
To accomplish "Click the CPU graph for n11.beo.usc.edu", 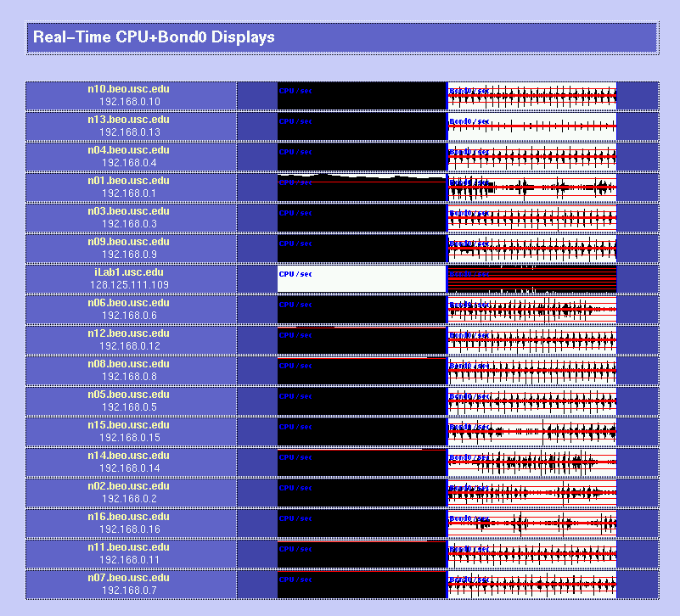I will [x=362, y=553].
